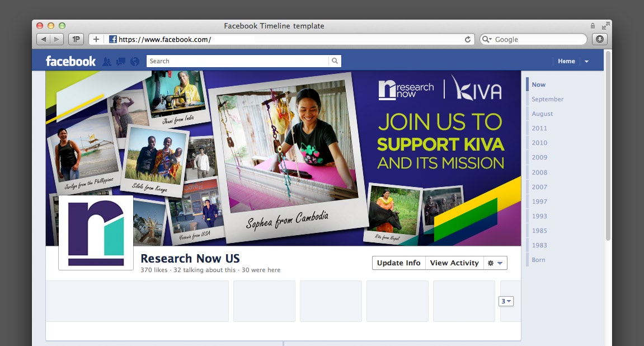Open the notifications globe icon
644x346 pixels.
coord(134,62)
